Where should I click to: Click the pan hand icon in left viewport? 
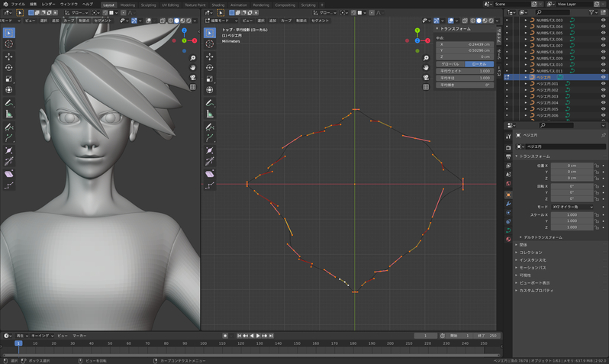193,66
